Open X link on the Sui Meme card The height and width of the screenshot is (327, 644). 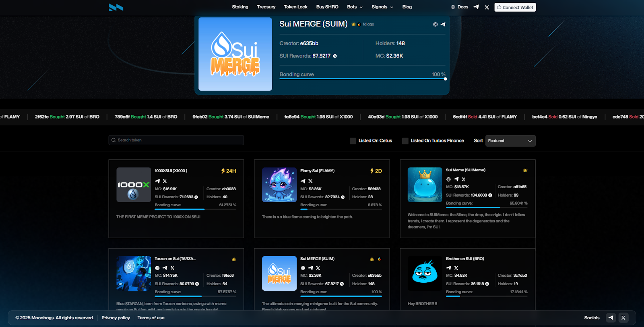point(464,179)
